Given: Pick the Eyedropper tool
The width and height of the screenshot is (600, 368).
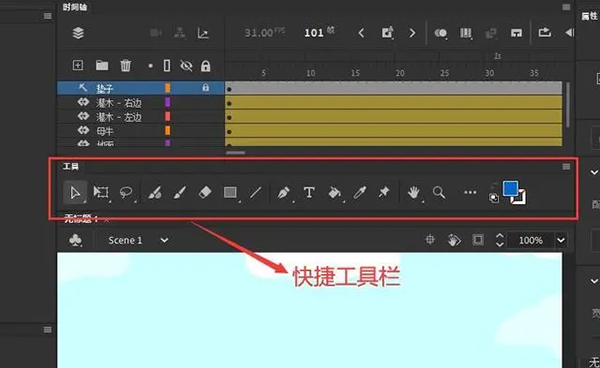Looking at the screenshot, I should [360, 192].
